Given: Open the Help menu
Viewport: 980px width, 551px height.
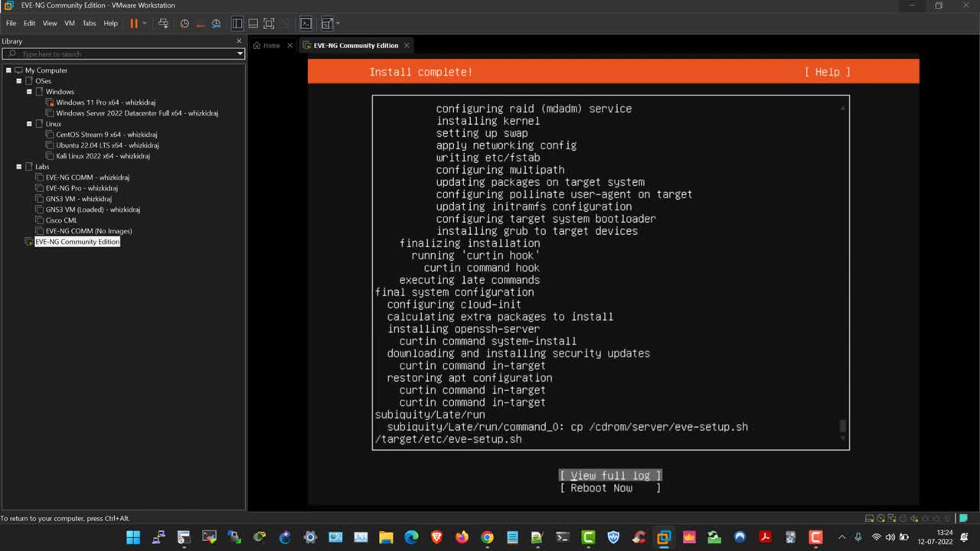Looking at the screenshot, I should (x=111, y=24).
